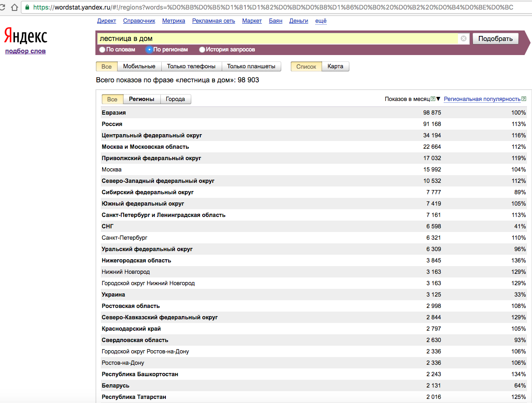Expand the ещё services menu

pos(321,21)
